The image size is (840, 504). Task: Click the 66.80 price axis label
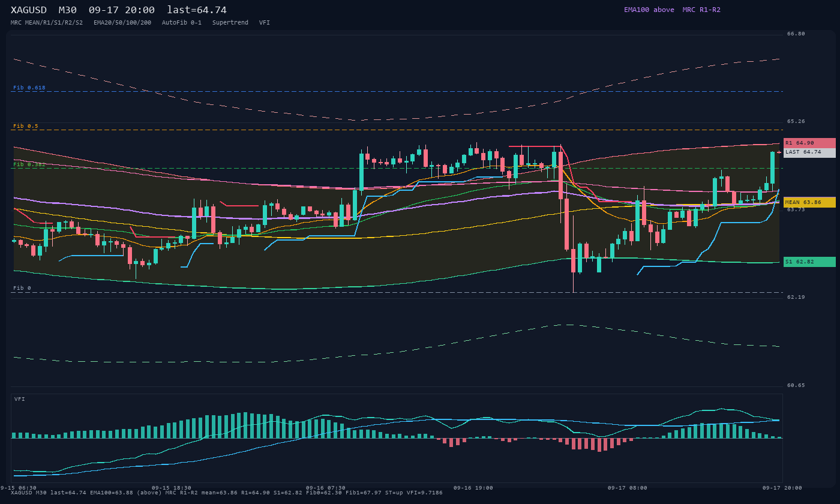click(x=796, y=34)
